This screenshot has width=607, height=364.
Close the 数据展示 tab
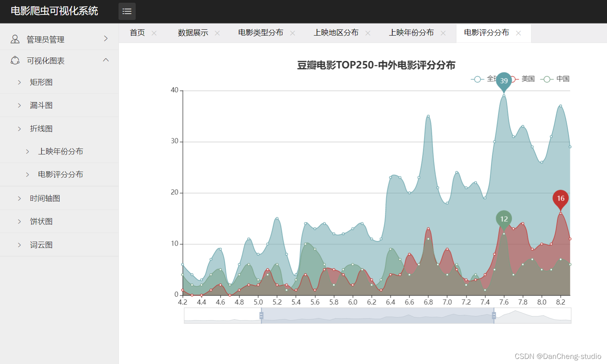pos(217,33)
